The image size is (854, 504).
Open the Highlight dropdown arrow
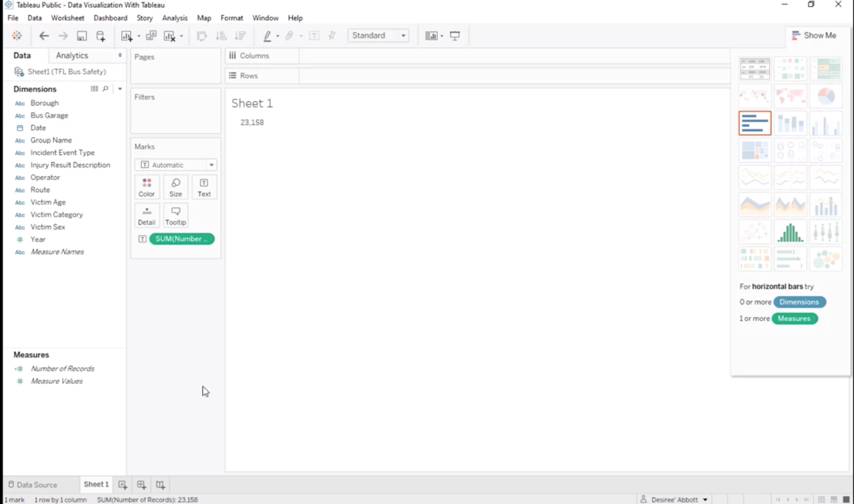277,36
